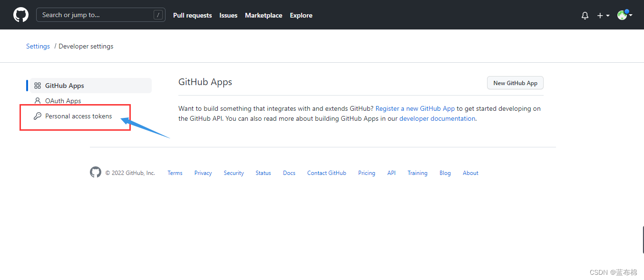The height and width of the screenshot is (280, 644).
Task: Open API footer link
Action: pos(391,173)
